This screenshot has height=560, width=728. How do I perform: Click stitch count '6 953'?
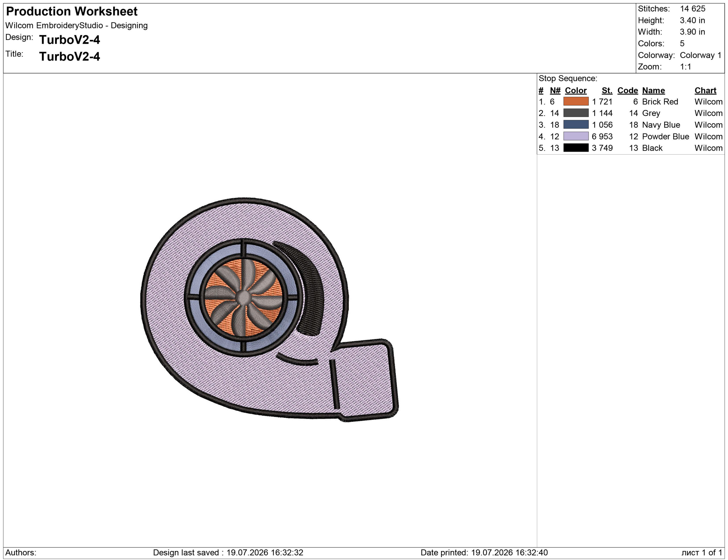(x=602, y=136)
